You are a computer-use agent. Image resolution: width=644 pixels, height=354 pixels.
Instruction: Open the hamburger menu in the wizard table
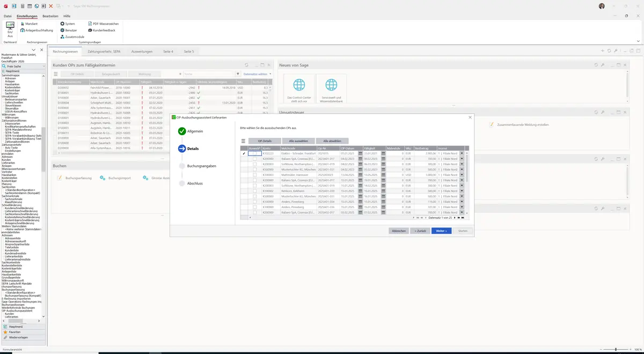click(243, 141)
